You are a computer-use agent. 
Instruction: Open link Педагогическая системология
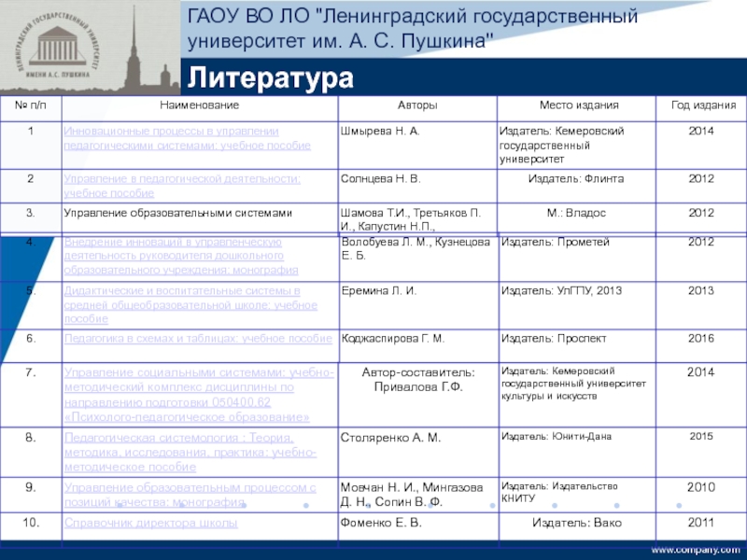pyautogui.click(x=190, y=453)
